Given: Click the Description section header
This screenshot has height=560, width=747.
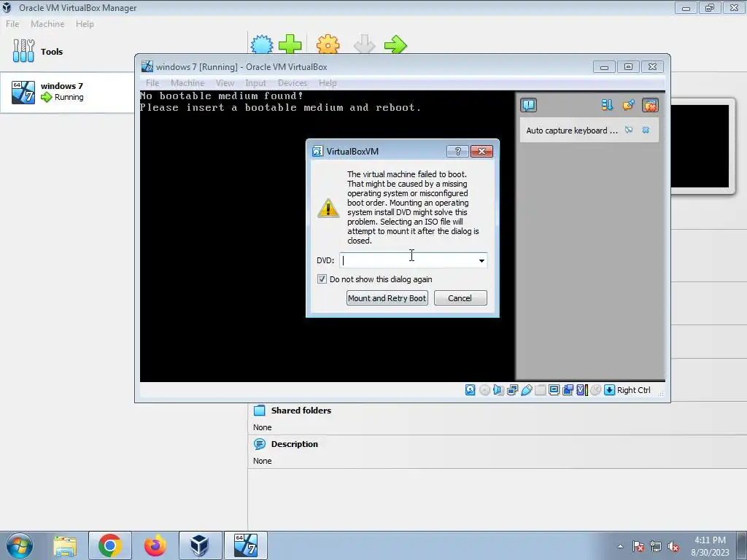Looking at the screenshot, I should [295, 444].
